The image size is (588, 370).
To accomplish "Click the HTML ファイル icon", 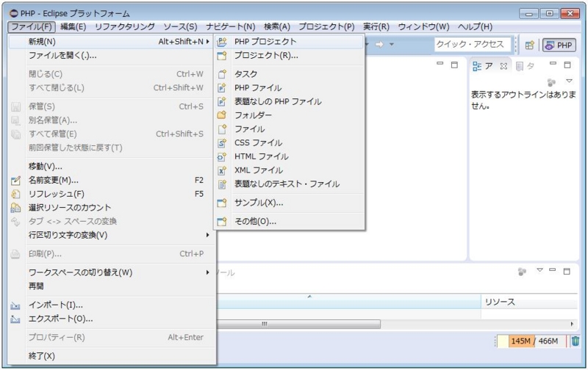I will pyautogui.click(x=222, y=156).
